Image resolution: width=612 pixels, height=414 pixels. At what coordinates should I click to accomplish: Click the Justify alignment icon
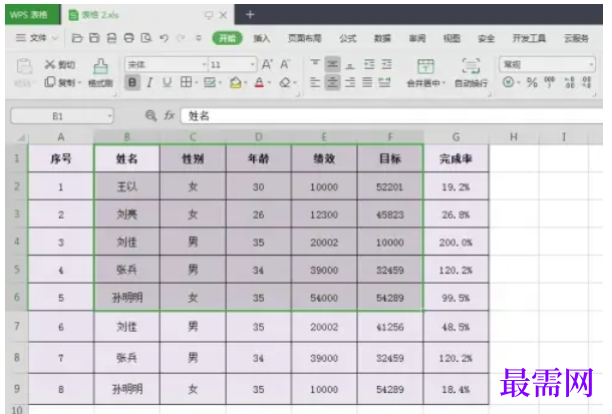[x=367, y=82]
